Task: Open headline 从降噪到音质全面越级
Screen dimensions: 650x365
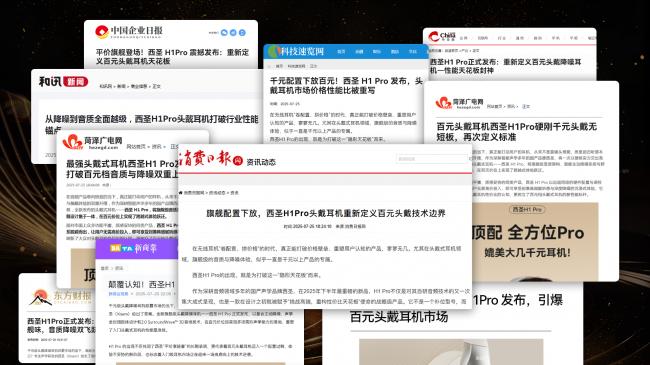Action: [152, 124]
